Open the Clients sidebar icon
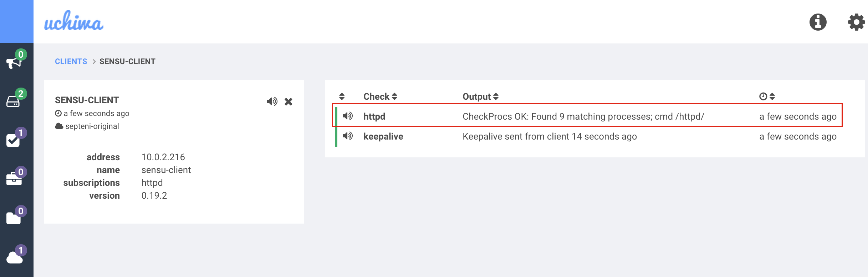Image resolution: width=868 pixels, height=277 pixels. (14, 101)
